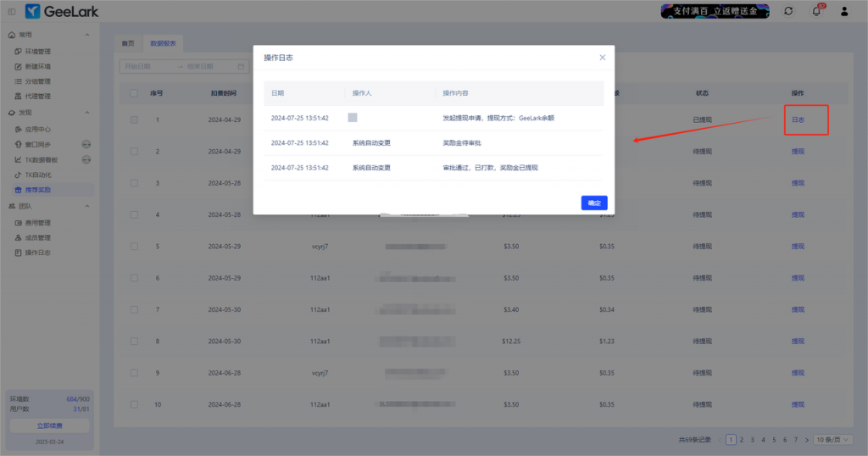This screenshot has height=456, width=868.
Task: Collapse the 常用 sidebar section
Action: pos(87,35)
